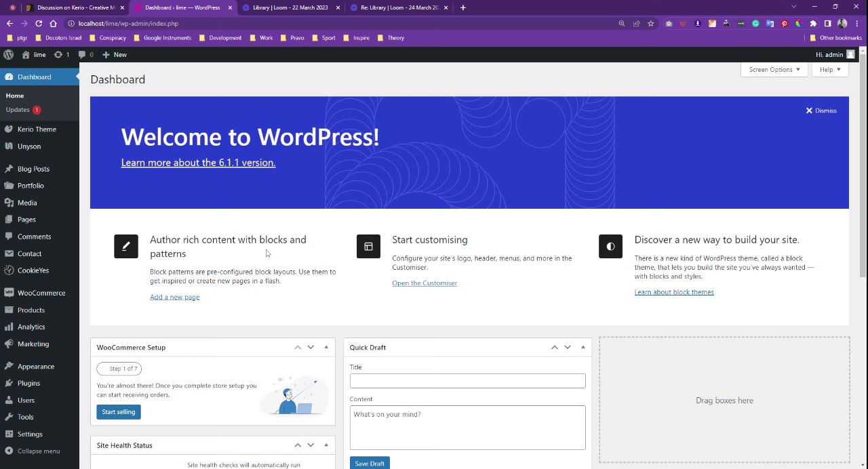Move Site Health Status widget up

(x=297, y=445)
